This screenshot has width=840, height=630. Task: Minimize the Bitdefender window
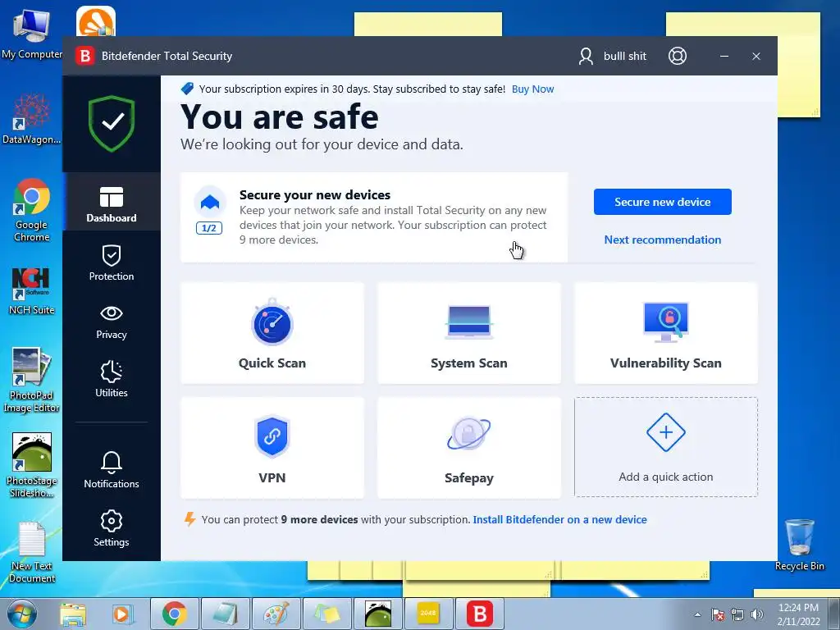tap(724, 56)
